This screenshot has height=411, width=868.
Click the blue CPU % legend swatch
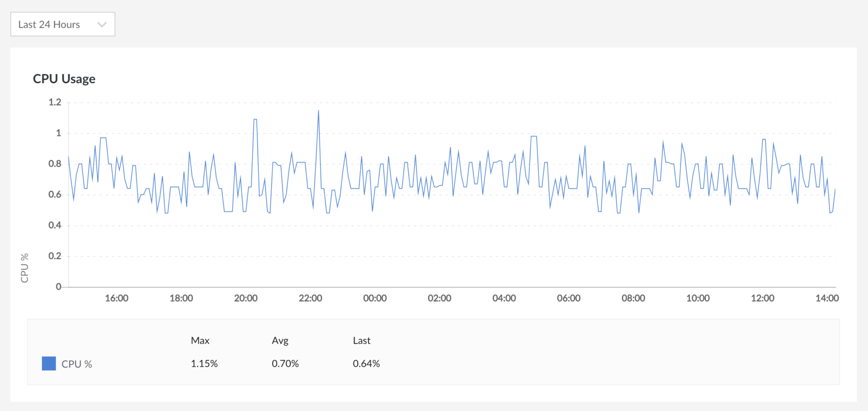tap(49, 364)
